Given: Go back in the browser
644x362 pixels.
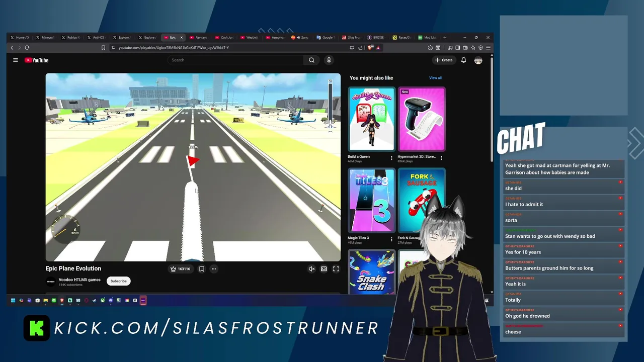Looking at the screenshot, I should [x=12, y=48].
